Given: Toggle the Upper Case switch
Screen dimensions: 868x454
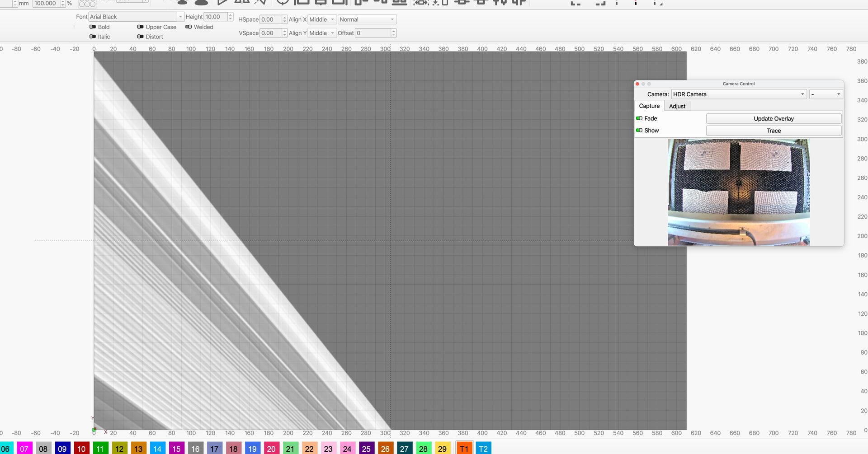Looking at the screenshot, I should pyautogui.click(x=141, y=27).
